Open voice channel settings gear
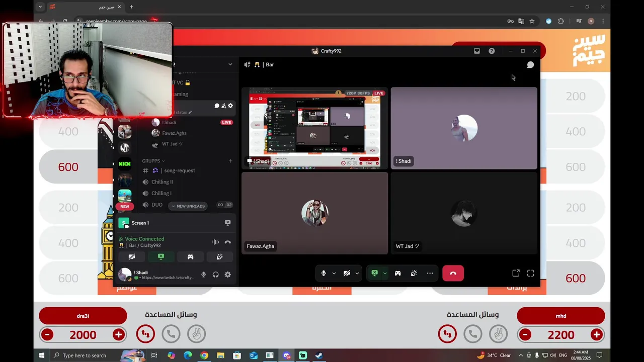The width and height of the screenshot is (644, 362). [230, 106]
